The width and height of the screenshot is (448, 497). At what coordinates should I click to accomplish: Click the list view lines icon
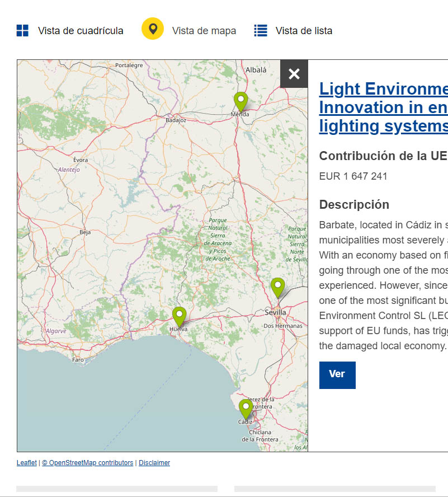[261, 31]
